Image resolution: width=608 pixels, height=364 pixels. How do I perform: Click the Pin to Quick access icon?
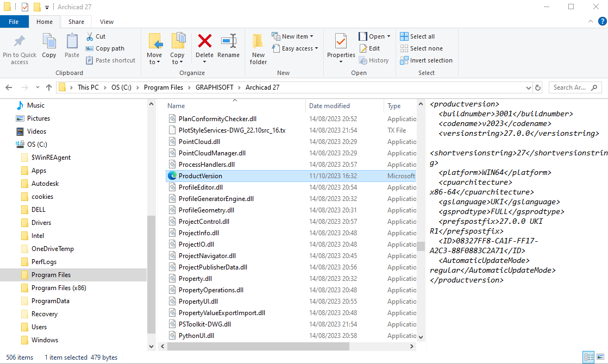pyautogui.click(x=20, y=41)
